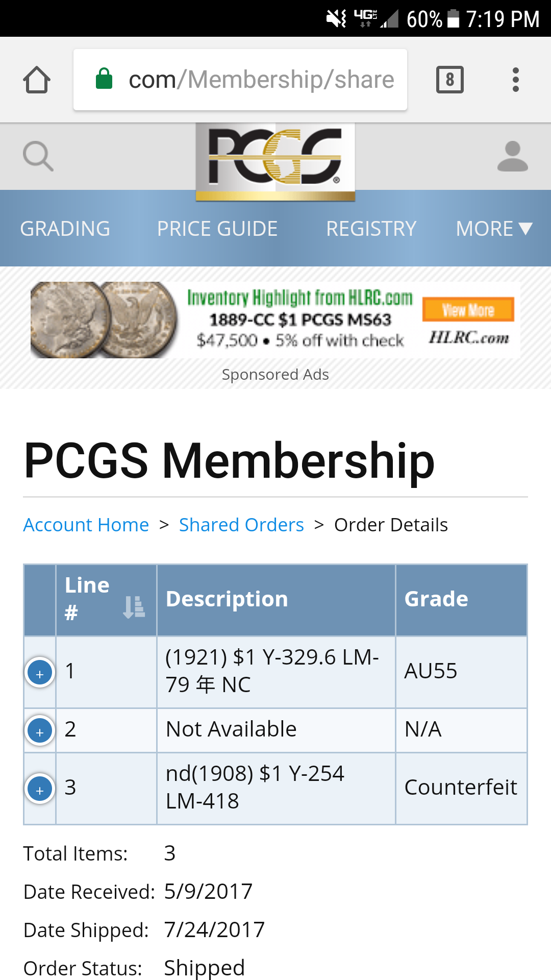Image resolution: width=551 pixels, height=980 pixels.
Task: Open the user account profile icon
Action: (x=513, y=156)
